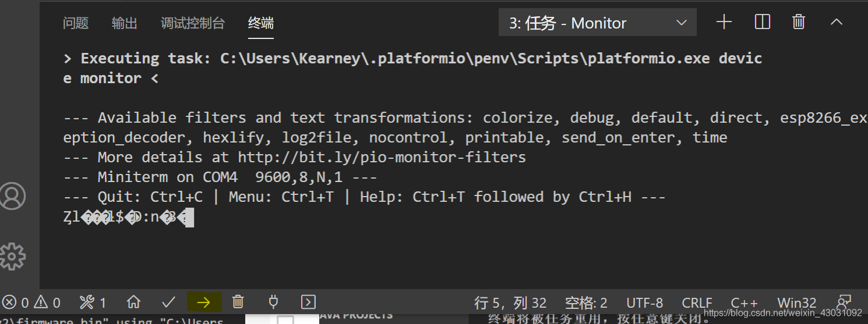Switch to the 输出 tab

[x=125, y=23]
